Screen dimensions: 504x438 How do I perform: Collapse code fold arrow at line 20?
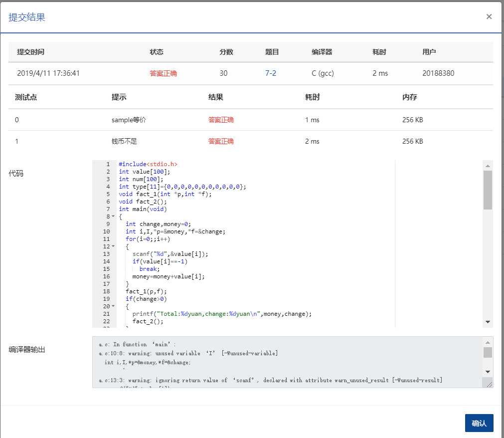click(x=113, y=306)
